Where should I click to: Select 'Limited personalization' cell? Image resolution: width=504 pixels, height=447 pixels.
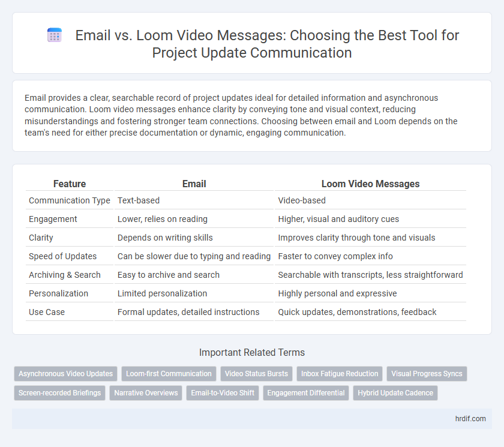click(x=194, y=294)
